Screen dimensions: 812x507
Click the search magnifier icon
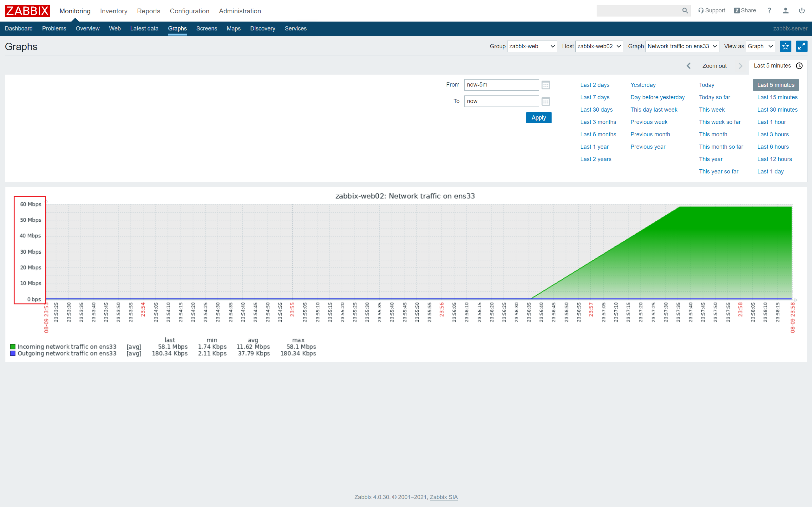pyautogui.click(x=685, y=11)
